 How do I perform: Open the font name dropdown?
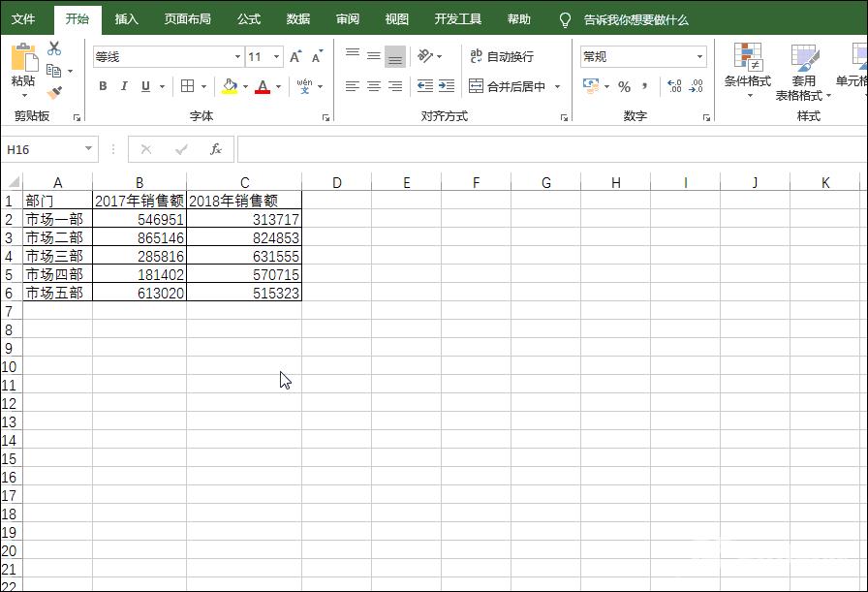click(235, 56)
